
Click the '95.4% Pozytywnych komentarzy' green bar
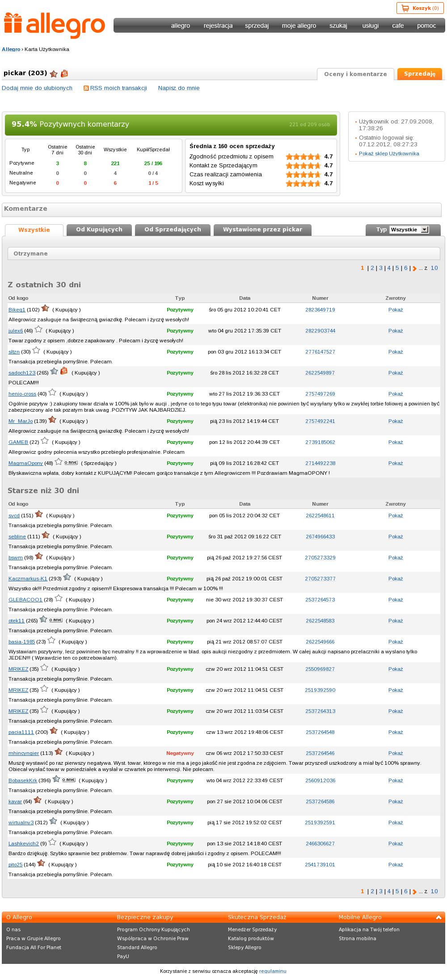coord(171,124)
